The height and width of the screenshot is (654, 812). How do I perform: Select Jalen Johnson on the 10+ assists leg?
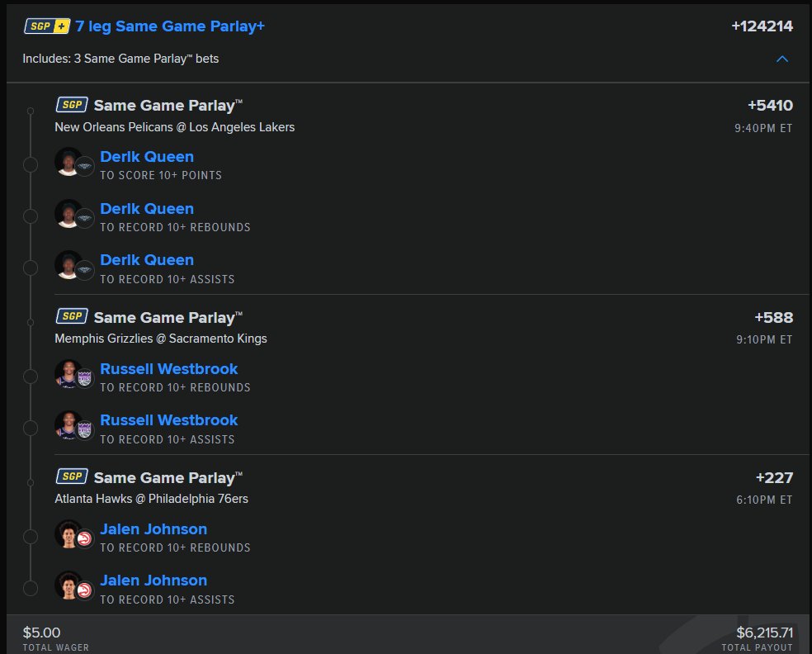(153, 581)
